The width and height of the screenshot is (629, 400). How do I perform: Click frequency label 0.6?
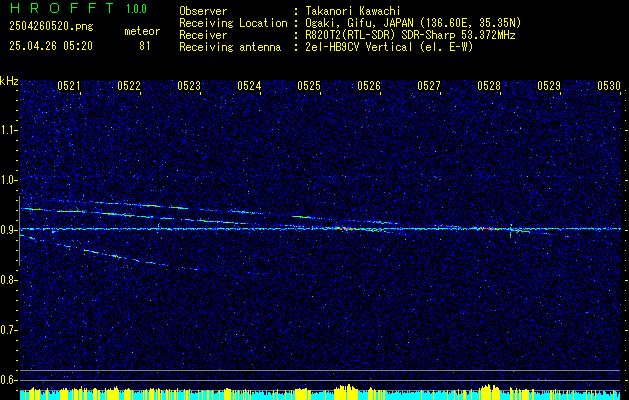pyautogui.click(x=7, y=380)
